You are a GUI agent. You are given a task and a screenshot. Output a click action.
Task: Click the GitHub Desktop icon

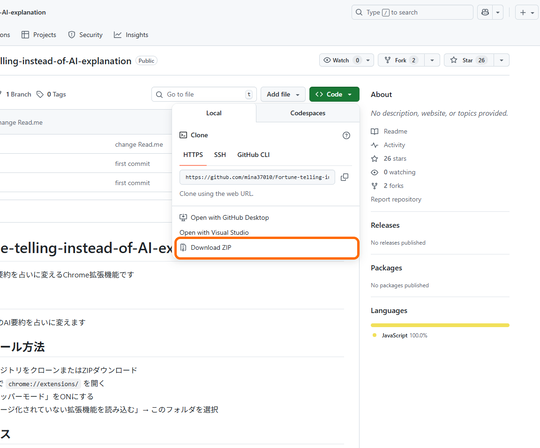point(183,218)
